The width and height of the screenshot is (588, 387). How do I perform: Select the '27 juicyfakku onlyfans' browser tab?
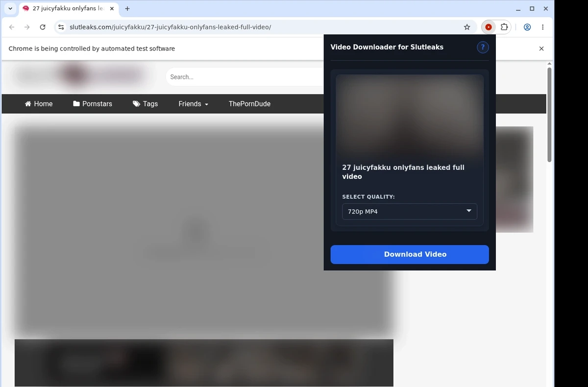(68, 9)
